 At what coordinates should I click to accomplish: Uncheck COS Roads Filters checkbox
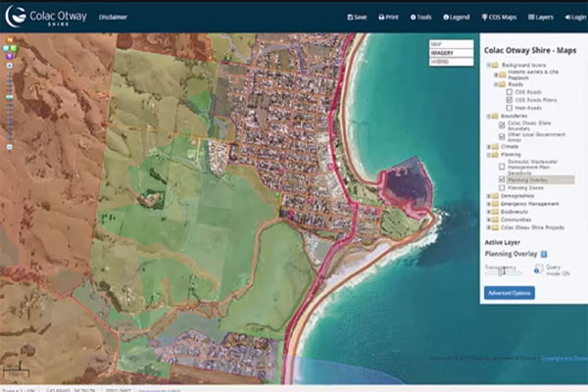click(510, 100)
